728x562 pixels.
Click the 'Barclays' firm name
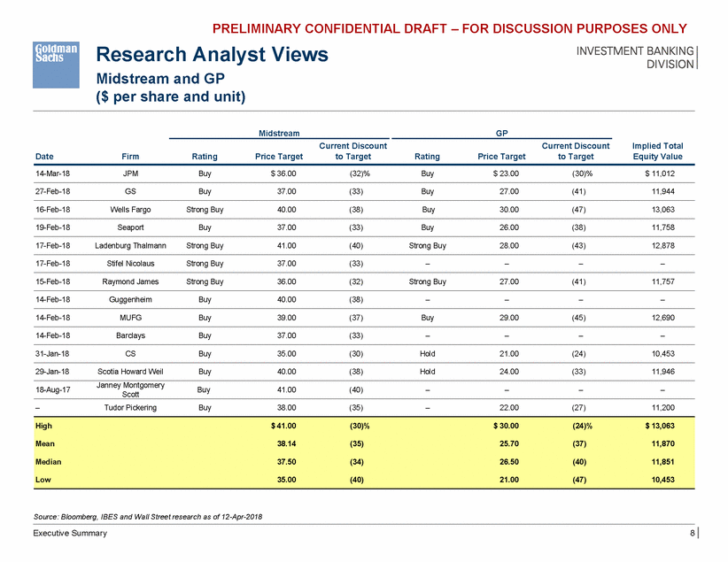click(130, 335)
